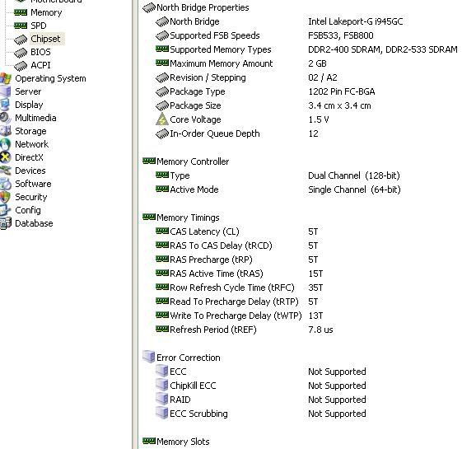476x449 pixels.
Task: Click the Memory Controller section icon
Action: (149, 161)
